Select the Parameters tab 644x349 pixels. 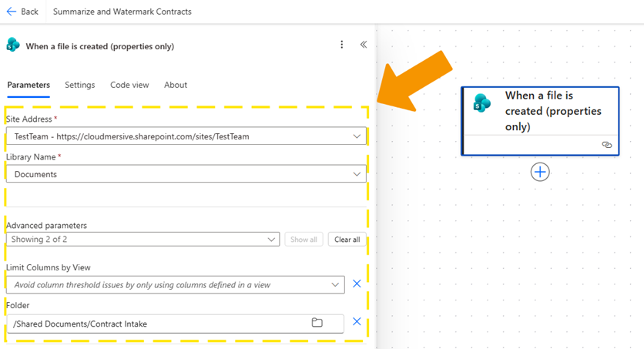pos(29,85)
